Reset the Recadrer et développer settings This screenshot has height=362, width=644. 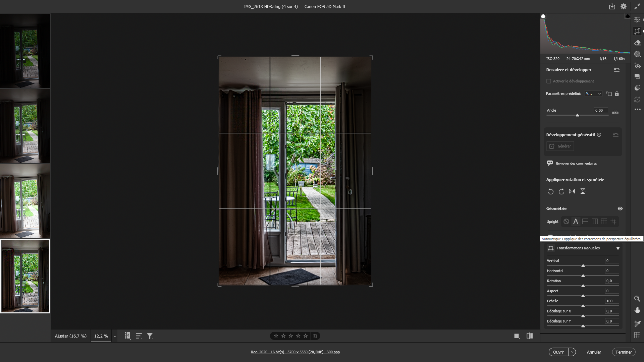tap(616, 70)
